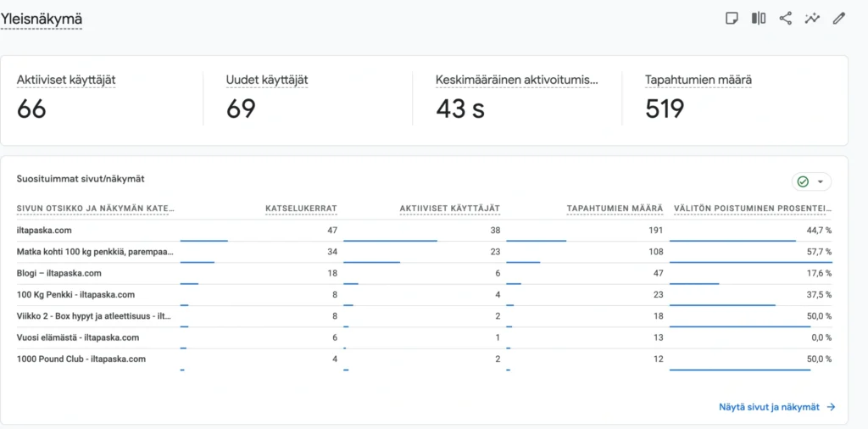Click the compare columns icon

[759, 19]
